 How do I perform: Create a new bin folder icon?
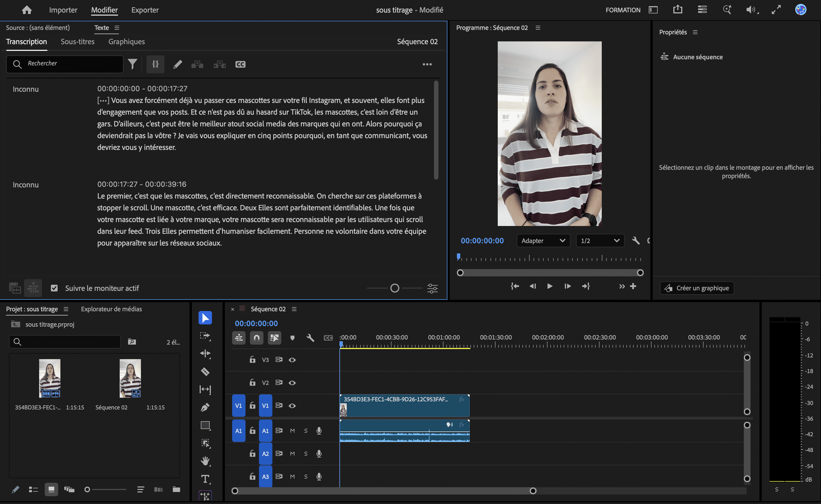pyautogui.click(x=176, y=489)
